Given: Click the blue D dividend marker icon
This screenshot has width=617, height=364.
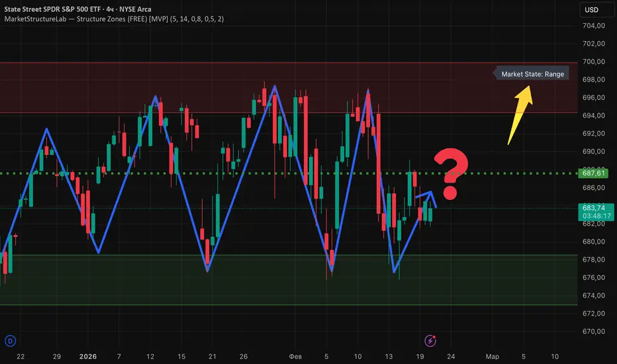Looking at the screenshot, I should (x=10, y=341).
